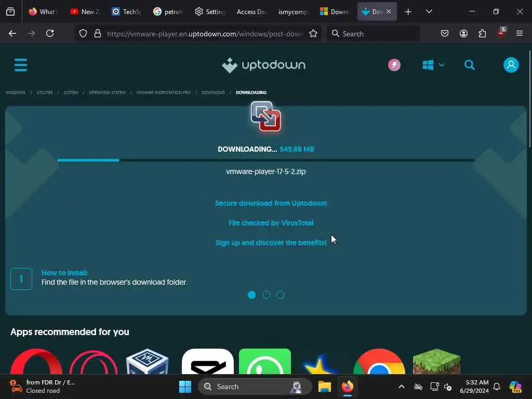Expand the list all tabs dropdown
The height and width of the screenshot is (399, 532).
tap(429, 11)
